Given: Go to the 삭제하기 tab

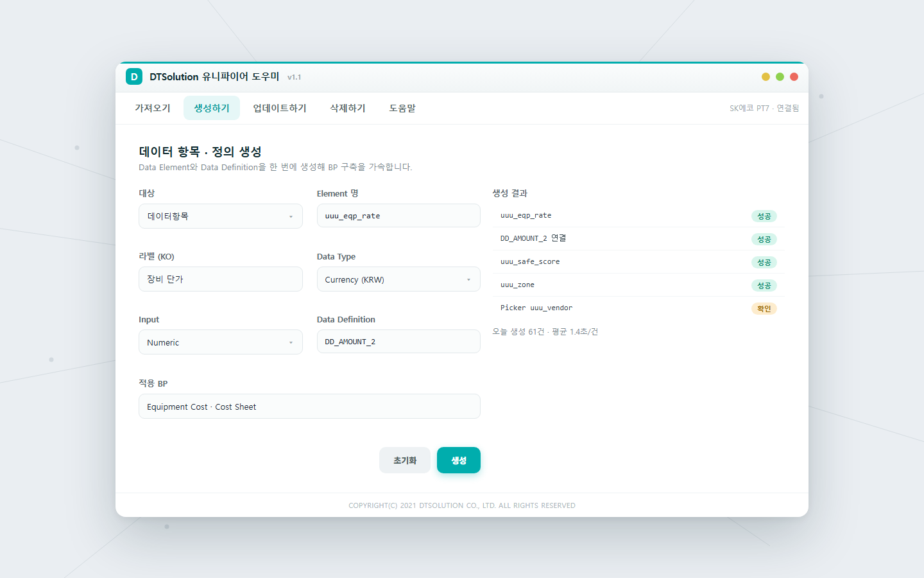Looking at the screenshot, I should click(348, 108).
